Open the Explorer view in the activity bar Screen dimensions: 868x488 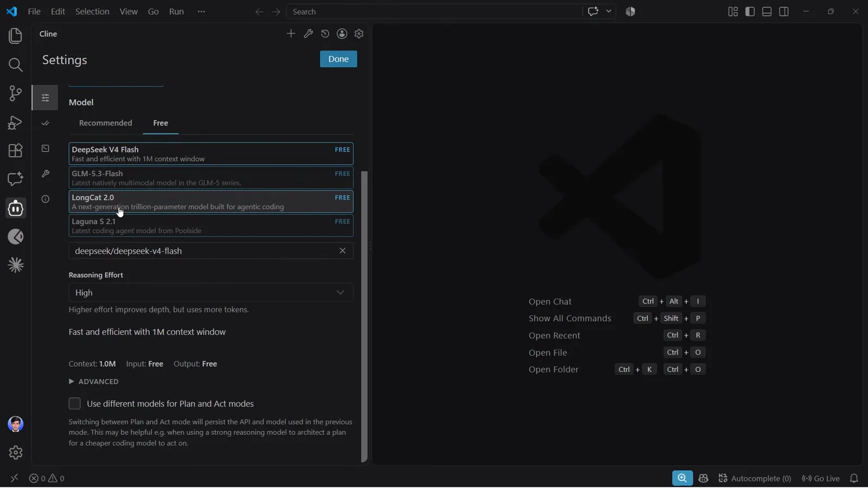coord(15,36)
